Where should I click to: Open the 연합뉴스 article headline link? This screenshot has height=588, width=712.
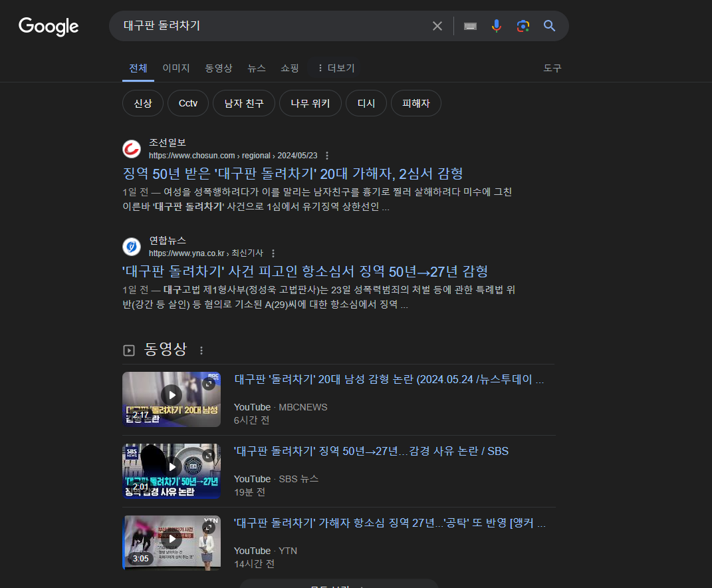[x=305, y=271]
